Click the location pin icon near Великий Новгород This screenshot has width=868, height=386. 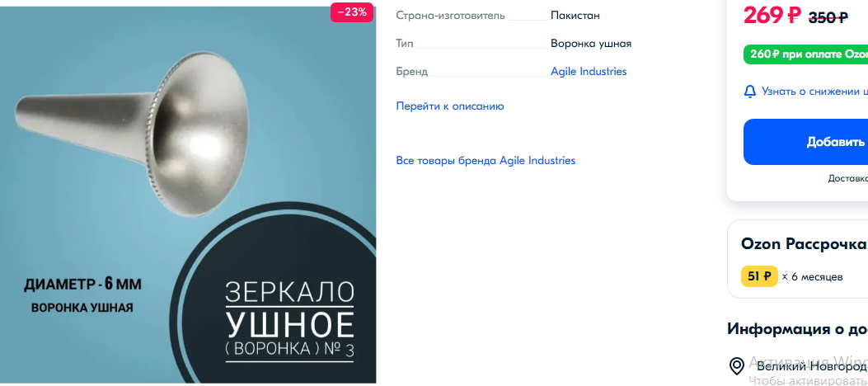(737, 366)
